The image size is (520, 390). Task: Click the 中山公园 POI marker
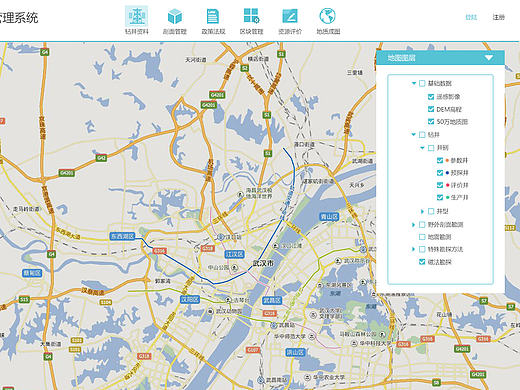coord(235,267)
